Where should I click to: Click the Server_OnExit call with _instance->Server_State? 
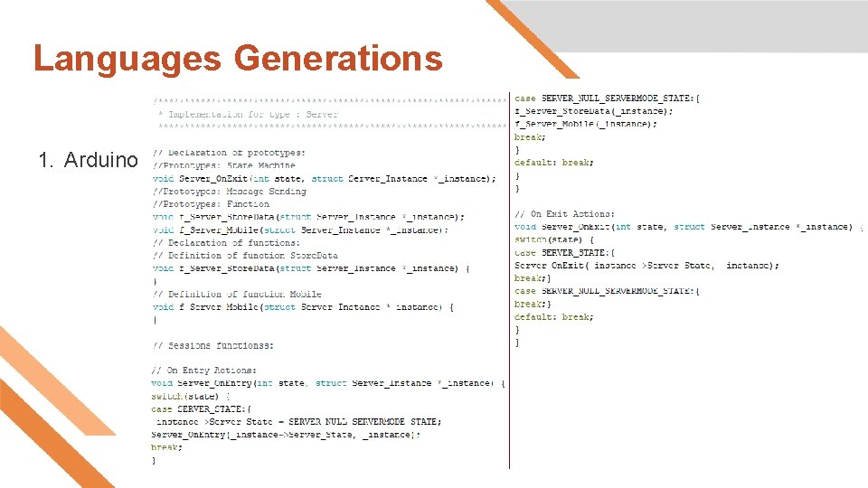click(x=646, y=266)
